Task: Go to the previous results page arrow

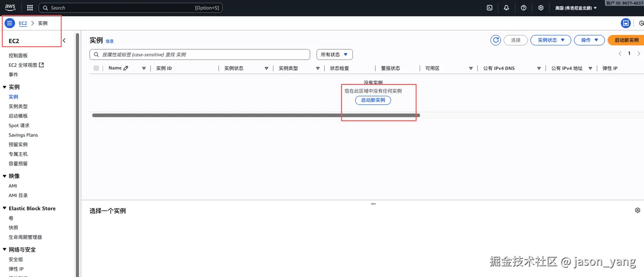Action: point(620,54)
